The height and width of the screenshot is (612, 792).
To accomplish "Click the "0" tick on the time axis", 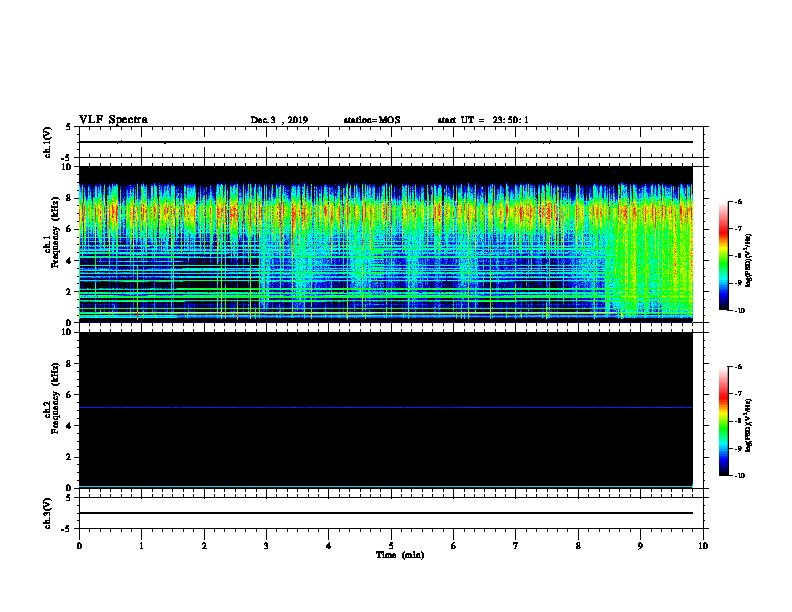I will [x=79, y=546].
